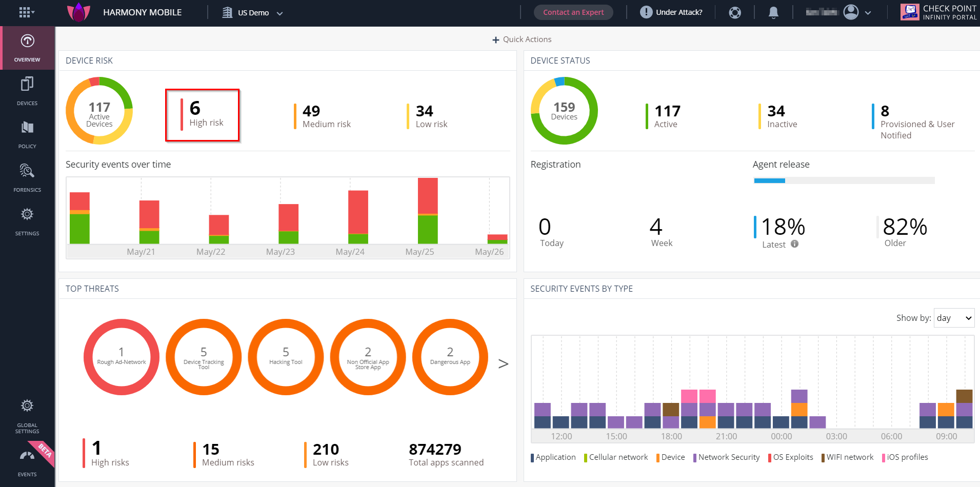Click the 117 Active Devices donut chart
This screenshot has width=980, height=487.
(x=99, y=111)
